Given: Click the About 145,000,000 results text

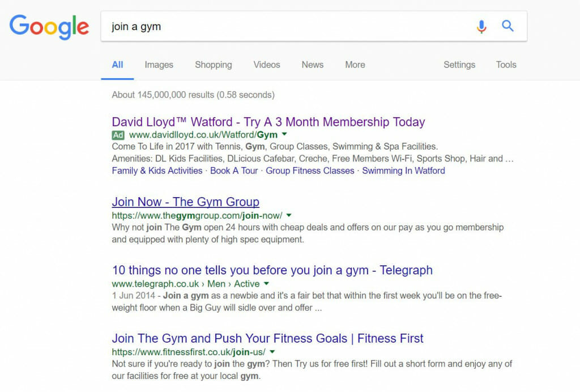Looking at the screenshot, I should 193,95.
